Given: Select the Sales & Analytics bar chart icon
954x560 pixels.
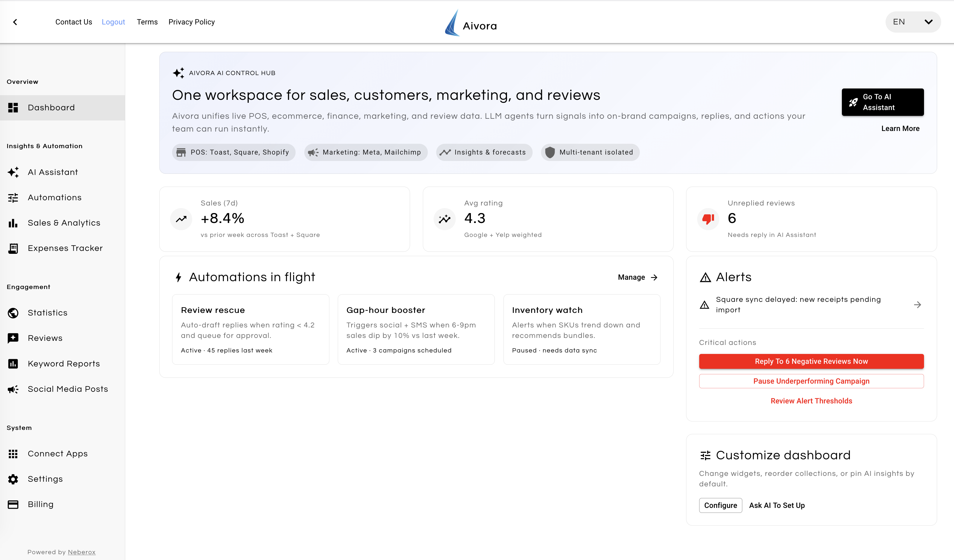Looking at the screenshot, I should click(13, 223).
